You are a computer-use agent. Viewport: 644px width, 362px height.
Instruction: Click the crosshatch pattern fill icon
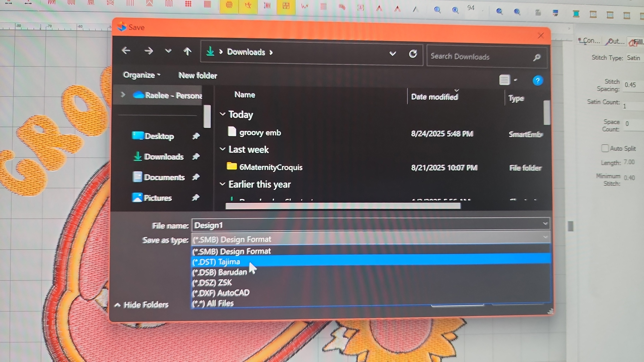[x=286, y=6]
